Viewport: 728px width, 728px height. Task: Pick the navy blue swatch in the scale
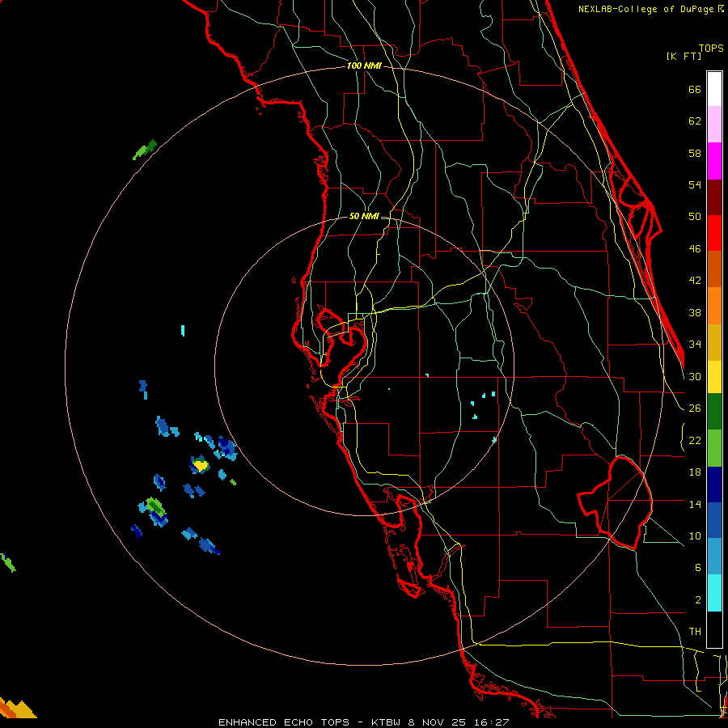pos(714,485)
